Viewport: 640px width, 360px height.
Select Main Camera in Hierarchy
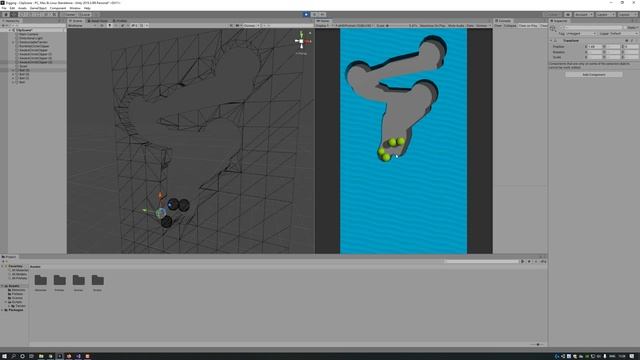point(29,34)
